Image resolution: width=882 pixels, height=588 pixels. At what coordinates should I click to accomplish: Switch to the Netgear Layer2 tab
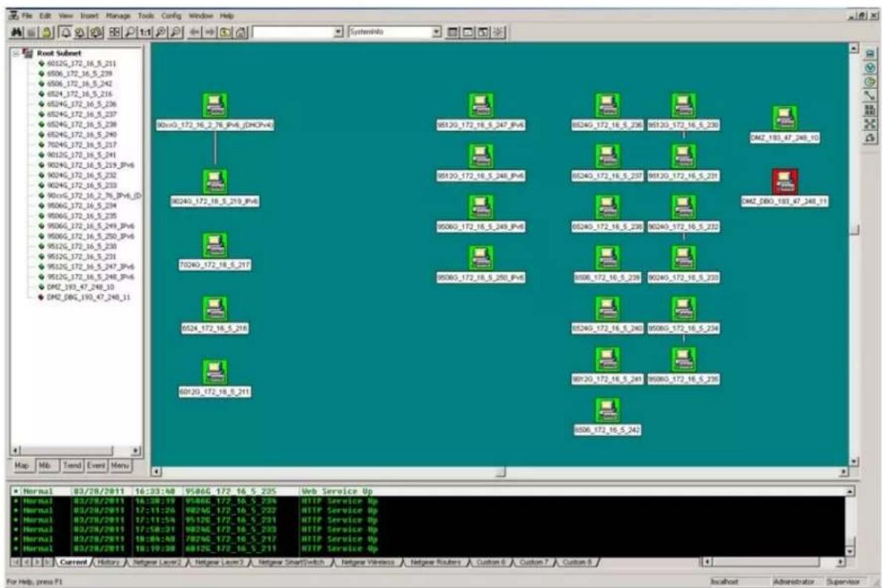coord(157,562)
